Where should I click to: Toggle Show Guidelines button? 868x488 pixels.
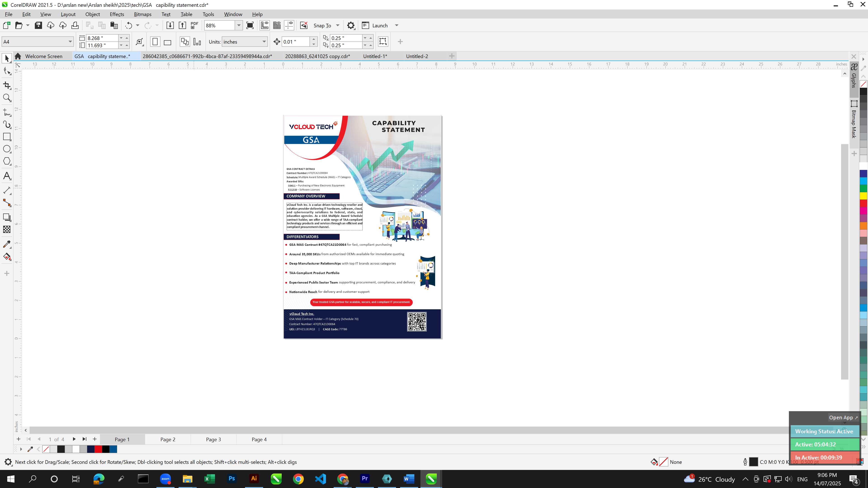(x=289, y=25)
